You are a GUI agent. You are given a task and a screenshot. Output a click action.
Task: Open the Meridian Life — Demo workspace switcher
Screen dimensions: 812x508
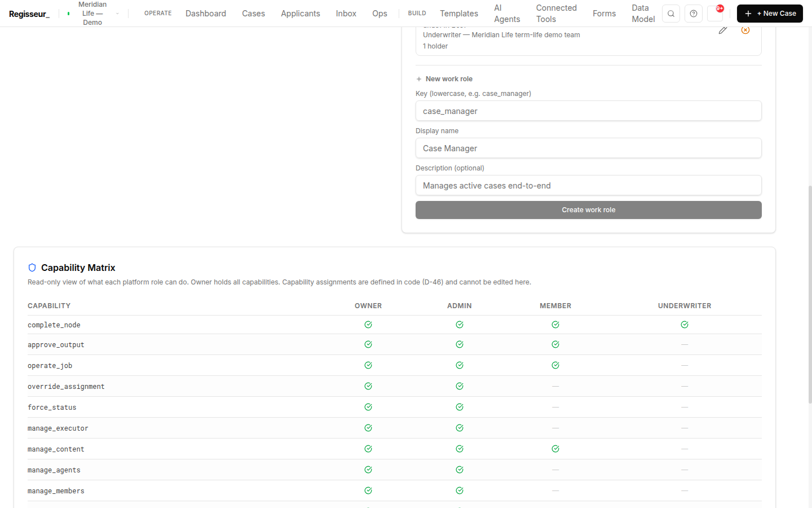coord(92,14)
